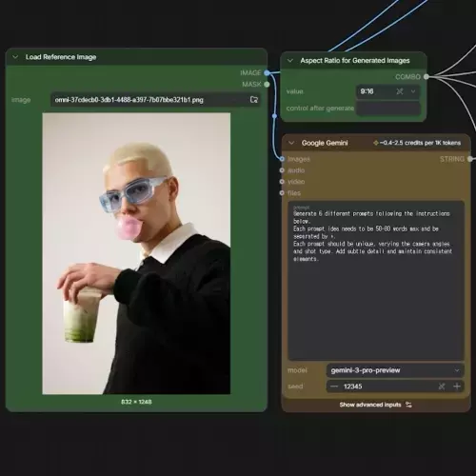Viewport: 476px width, 476px height.
Task: Open file browser icon for reference image
Action: (254, 100)
